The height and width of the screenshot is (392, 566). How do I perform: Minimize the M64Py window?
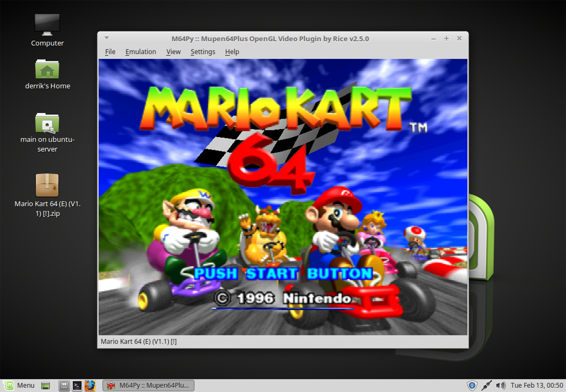coord(434,39)
